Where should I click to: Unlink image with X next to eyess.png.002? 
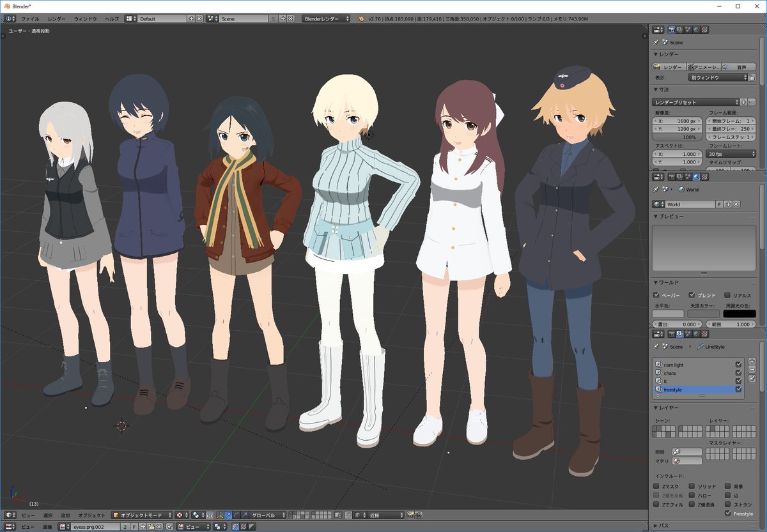pos(159,527)
